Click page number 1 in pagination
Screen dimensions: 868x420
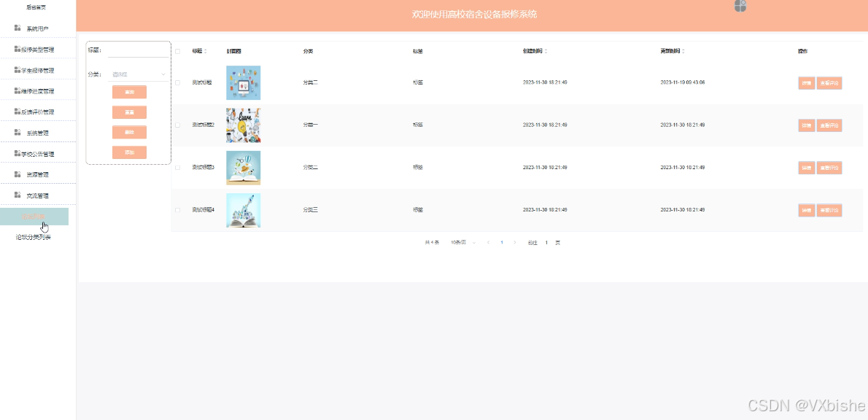click(x=501, y=242)
